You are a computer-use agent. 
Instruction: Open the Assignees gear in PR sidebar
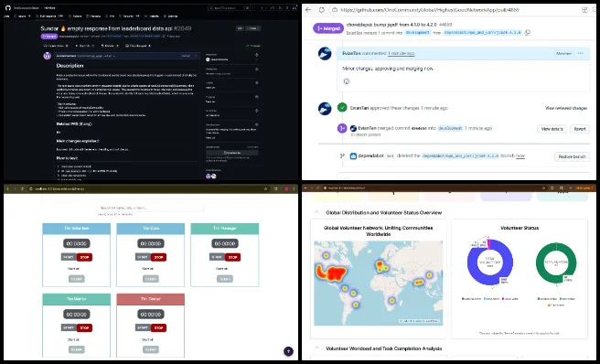click(x=256, y=70)
